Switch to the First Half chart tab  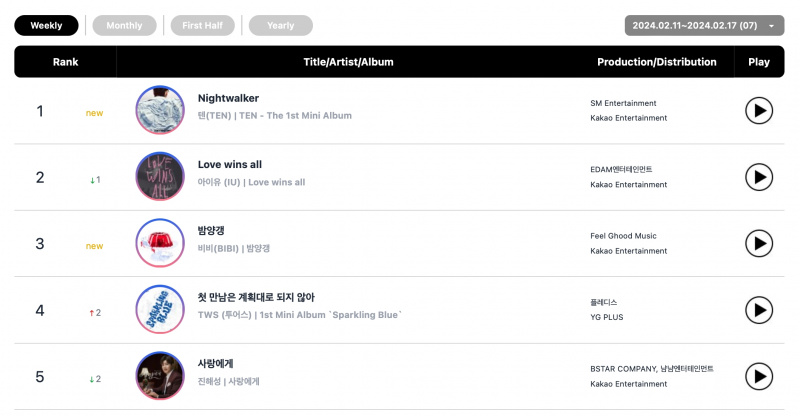pyautogui.click(x=203, y=26)
